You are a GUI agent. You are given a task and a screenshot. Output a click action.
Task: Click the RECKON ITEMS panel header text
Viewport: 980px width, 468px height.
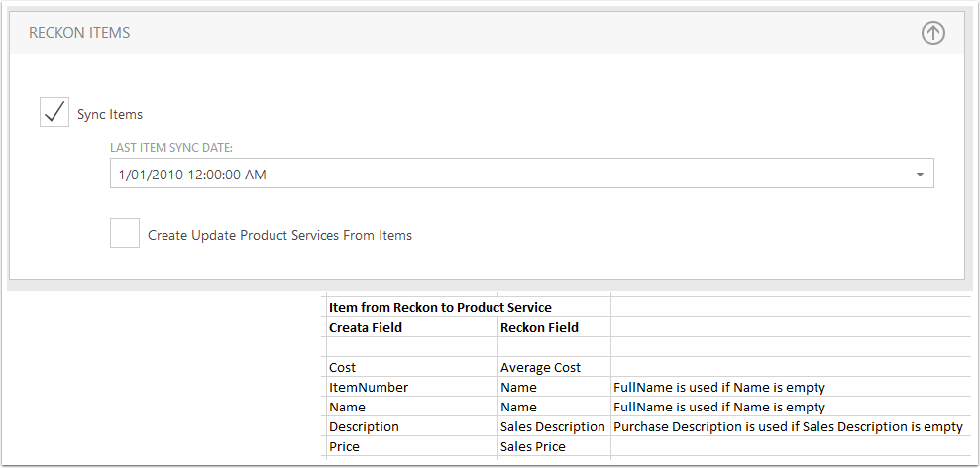tap(79, 33)
